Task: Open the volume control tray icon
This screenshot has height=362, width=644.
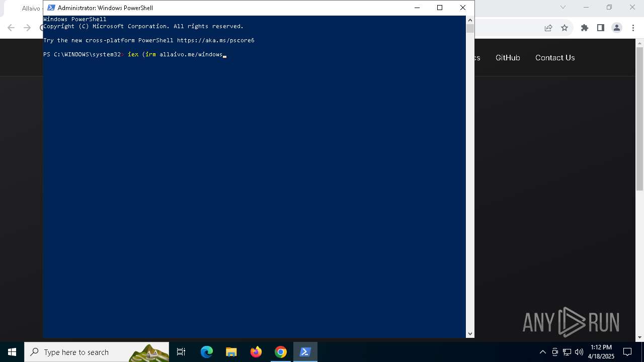Action: click(579, 352)
